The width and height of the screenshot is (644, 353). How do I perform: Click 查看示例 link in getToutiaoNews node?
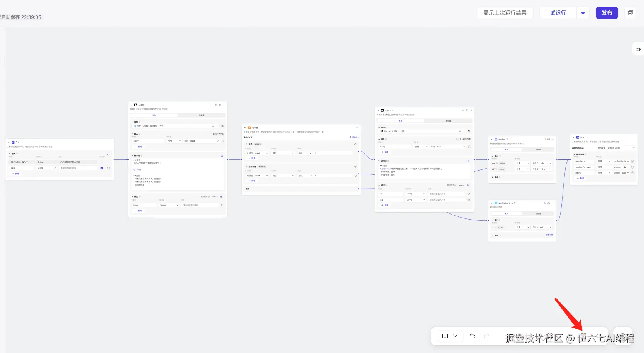(x=549, y=235)
